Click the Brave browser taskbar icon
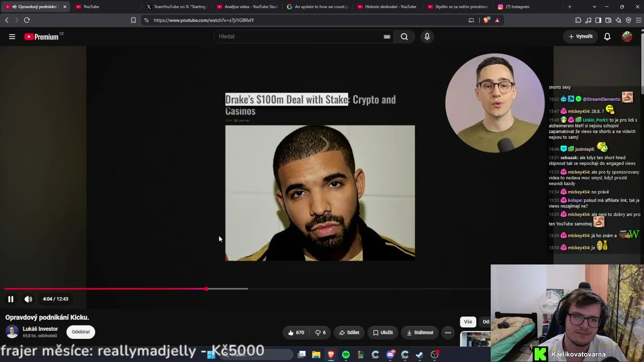 click(331, 354)
